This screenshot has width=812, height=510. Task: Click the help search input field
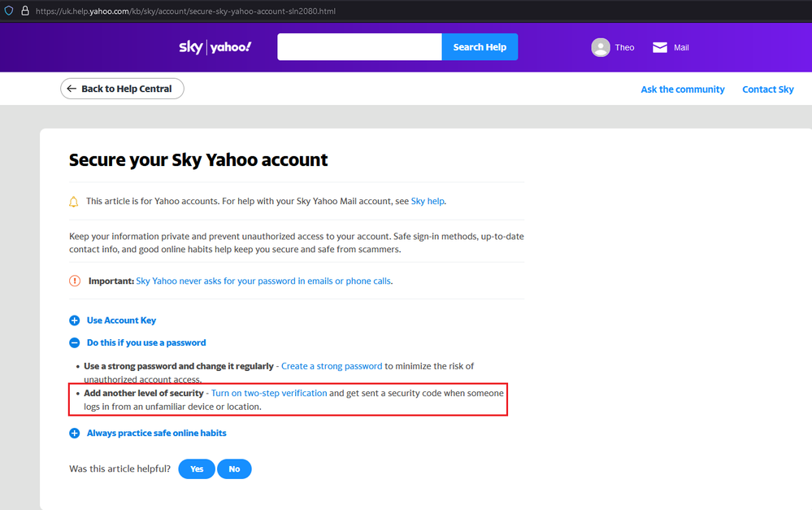[x=359, y=47]
